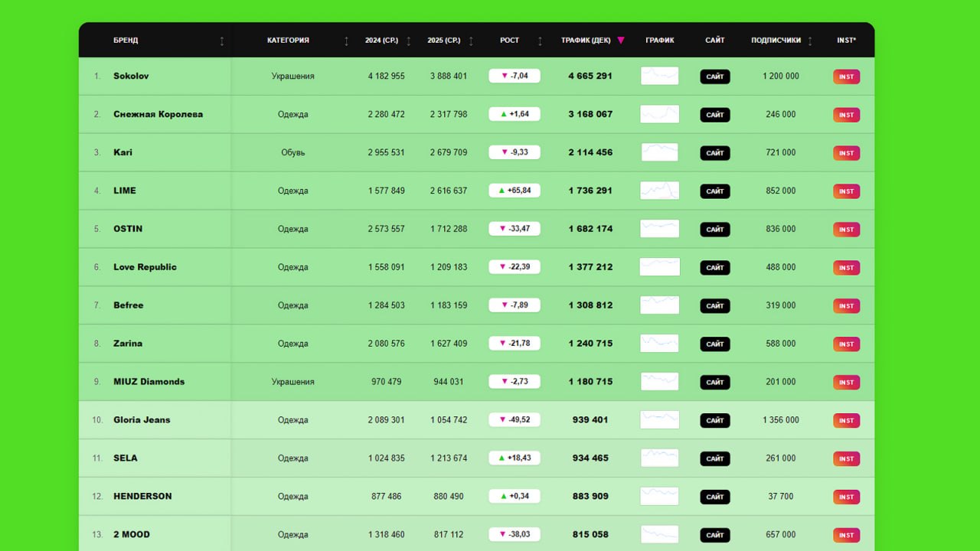
Task: Open MIUZ Diamonds INST badge
Action: pos(846,383)
